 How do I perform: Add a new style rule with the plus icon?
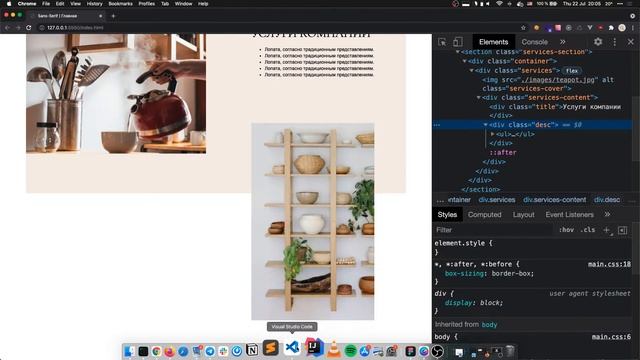pyautogui.click(x=607, y=231)
